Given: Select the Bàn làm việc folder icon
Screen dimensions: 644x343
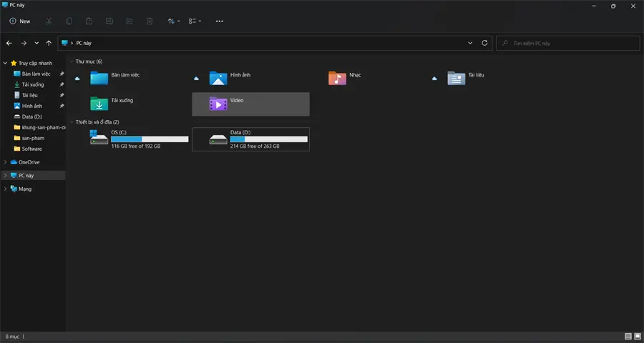Looking at the screenshot, I should click(99, 78).
